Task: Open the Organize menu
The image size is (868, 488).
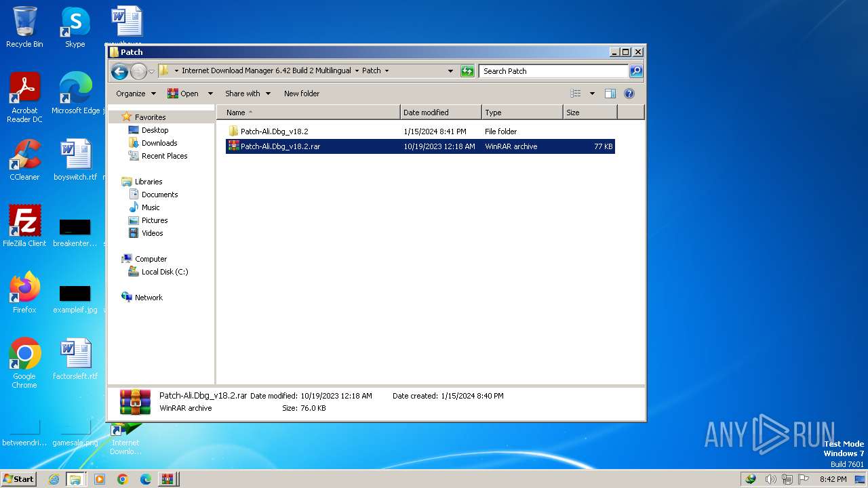Action: [x=136, y=94]
